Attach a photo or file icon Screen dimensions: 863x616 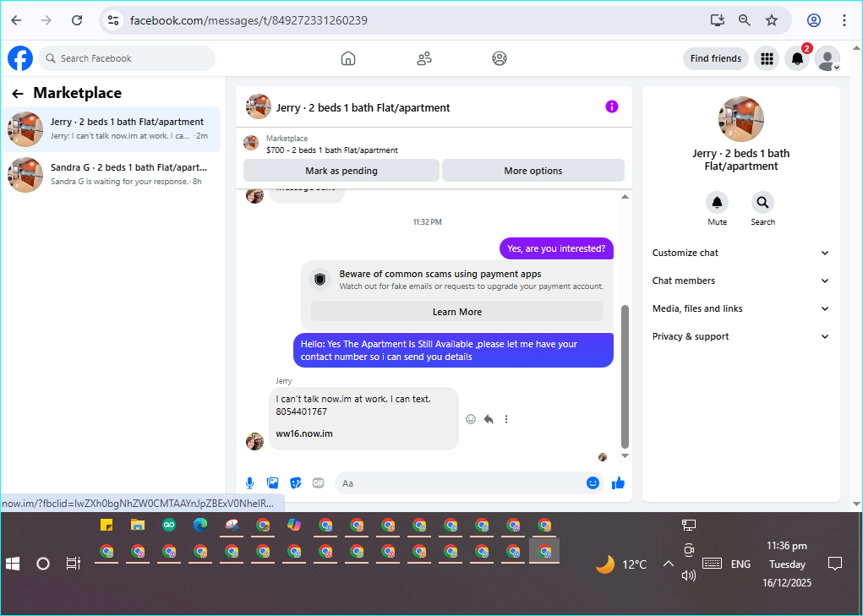[272, 482]
